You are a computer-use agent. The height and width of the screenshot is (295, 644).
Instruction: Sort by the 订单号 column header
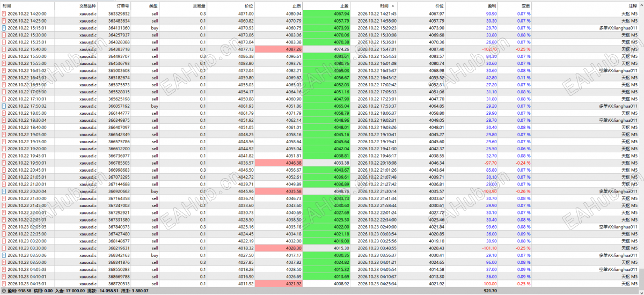point(122,6)
